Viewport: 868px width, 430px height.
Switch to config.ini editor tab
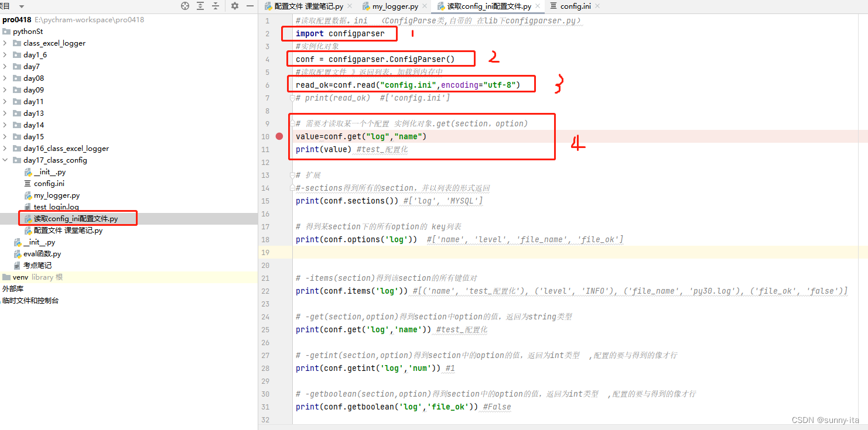click(576, 6)
